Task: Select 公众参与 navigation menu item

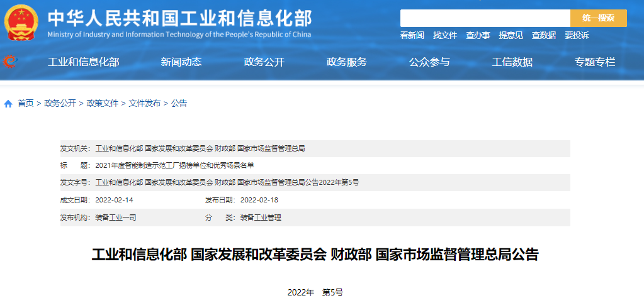Action: click(x=429, y=62)
